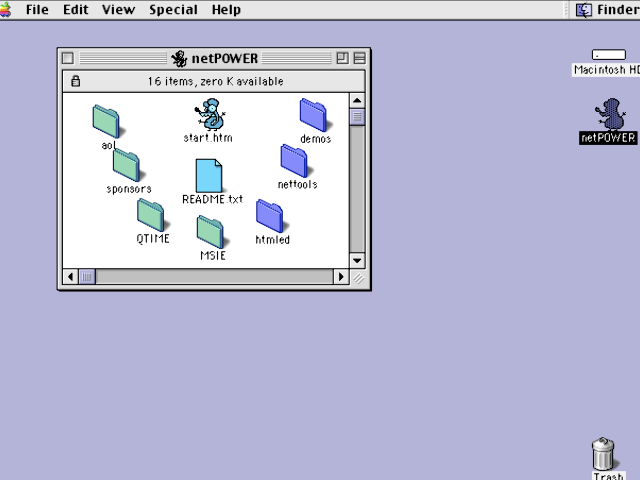Open the Help menu

(226, 9)
